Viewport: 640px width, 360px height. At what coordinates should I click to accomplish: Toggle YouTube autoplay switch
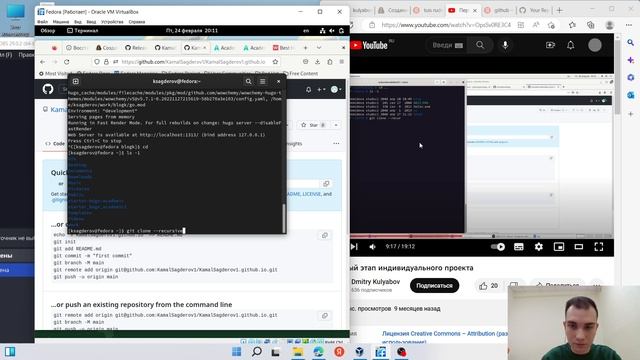click(498, 247)
